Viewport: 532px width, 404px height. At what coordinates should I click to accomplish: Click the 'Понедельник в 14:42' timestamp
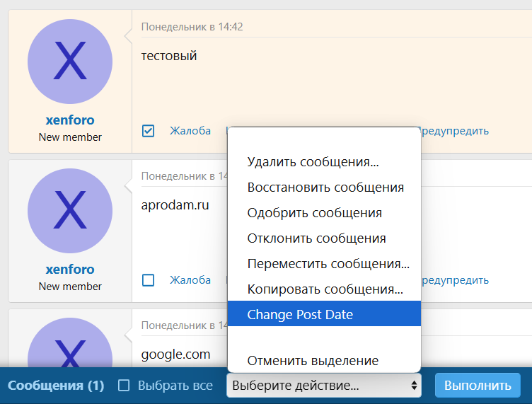[192, 27]
